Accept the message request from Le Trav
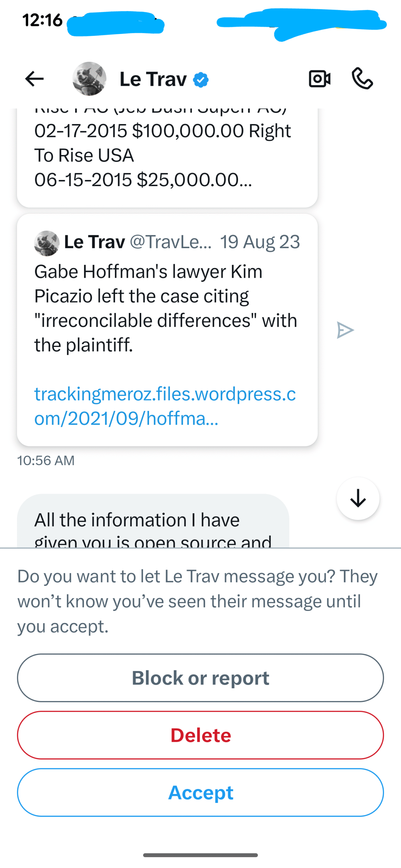This screenshot has width=401, height=868. (x=200, y=792)
